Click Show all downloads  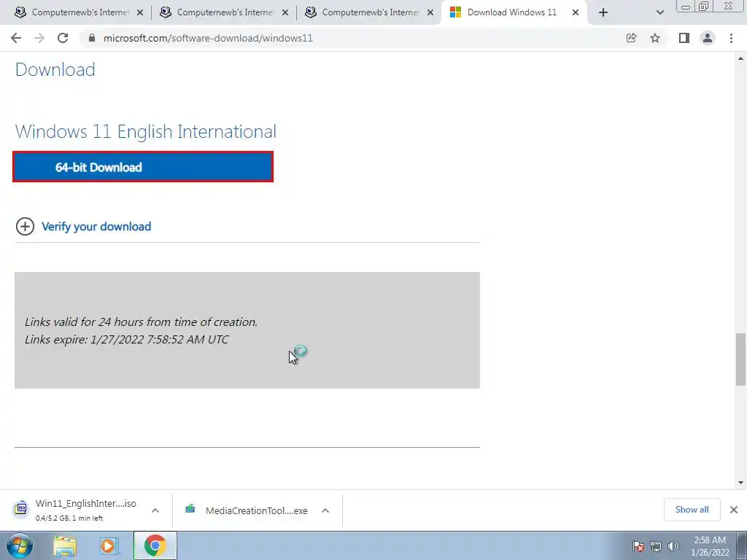coord(692,510)
